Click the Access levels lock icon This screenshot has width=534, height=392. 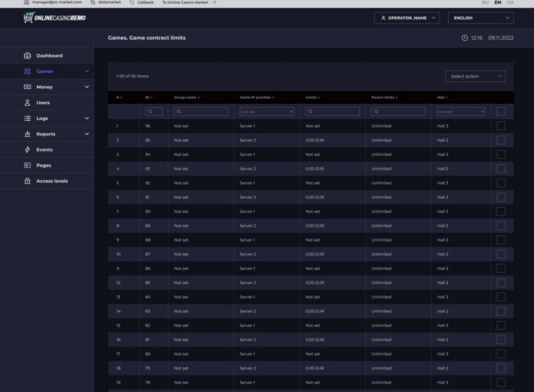[28, 181]
